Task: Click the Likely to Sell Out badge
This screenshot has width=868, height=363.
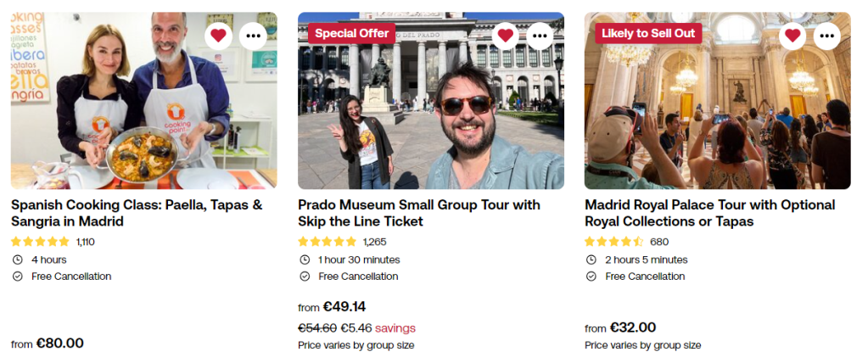Action: 648,33
